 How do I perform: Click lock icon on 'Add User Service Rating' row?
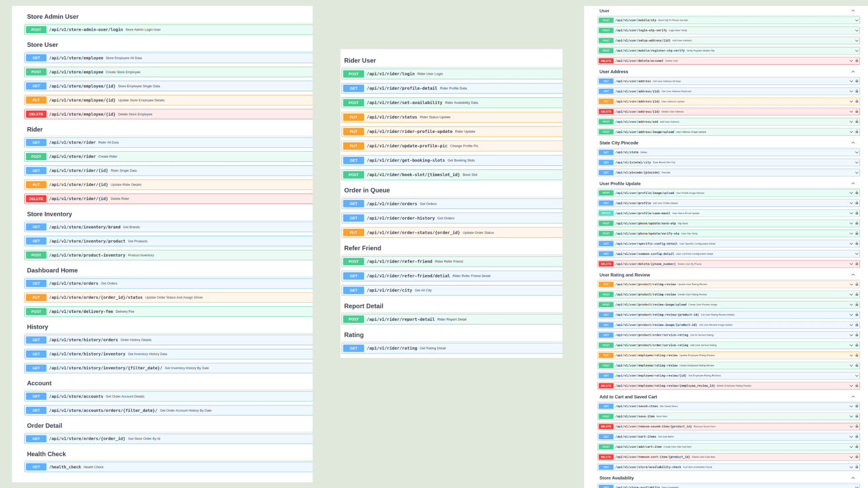pyautogui.click(x=857, y=345)
